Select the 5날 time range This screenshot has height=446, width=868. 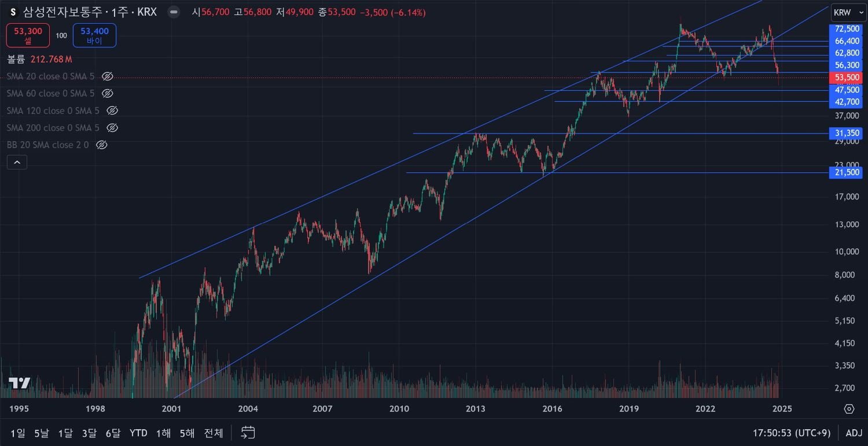pyautogui.click(x=41, y=433)
